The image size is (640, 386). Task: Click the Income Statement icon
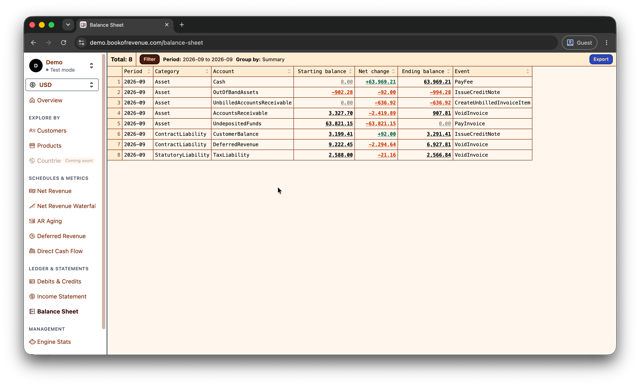click(32, 297)
